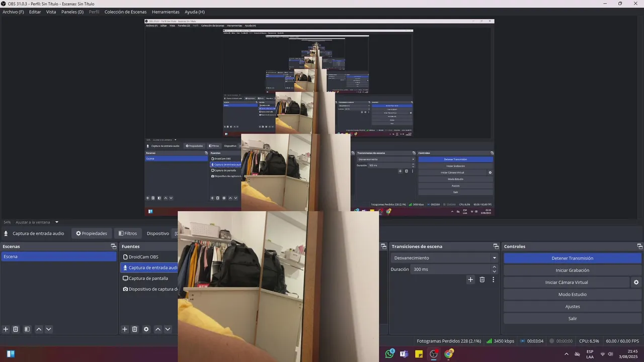Click Detener Transmisión to stop streaming

click(x=573, y=258)
